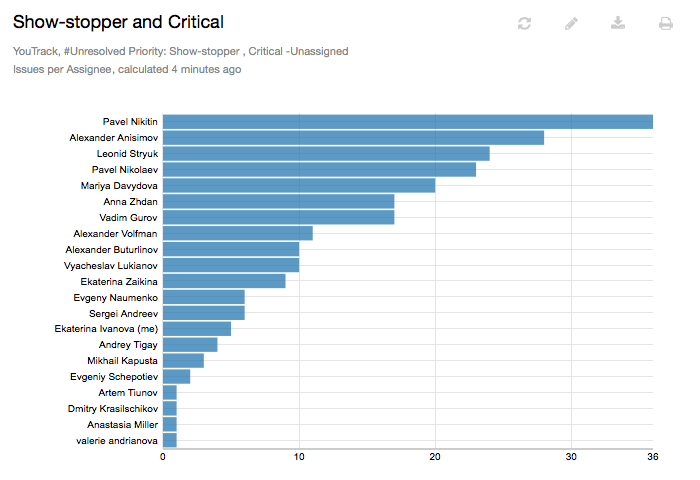Screen dimensions: 700x480
Task: Select the Pavel Nikolaev bar
Action: pyautogui.click(x=319, y=170)
